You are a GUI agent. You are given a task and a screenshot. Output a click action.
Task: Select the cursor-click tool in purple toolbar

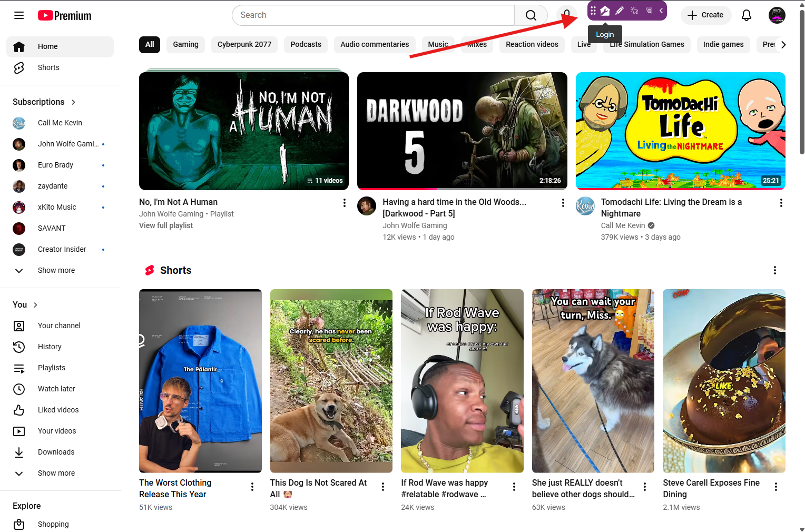634,11
